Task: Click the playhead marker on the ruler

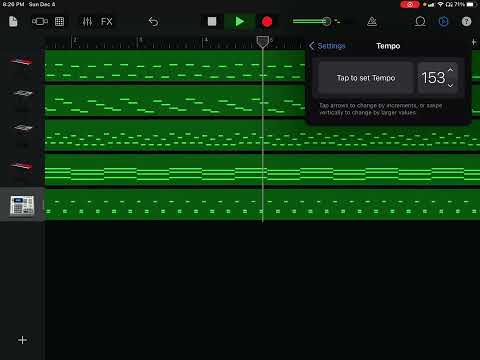Action: (263, 42)
